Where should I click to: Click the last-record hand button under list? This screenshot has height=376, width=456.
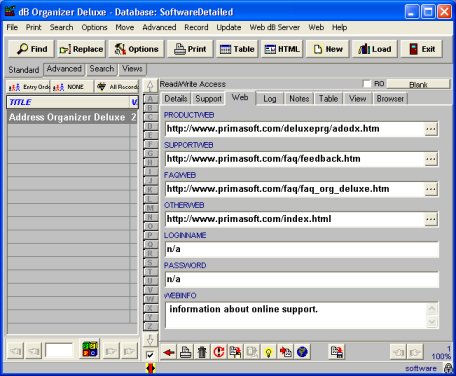coord(129,351)
